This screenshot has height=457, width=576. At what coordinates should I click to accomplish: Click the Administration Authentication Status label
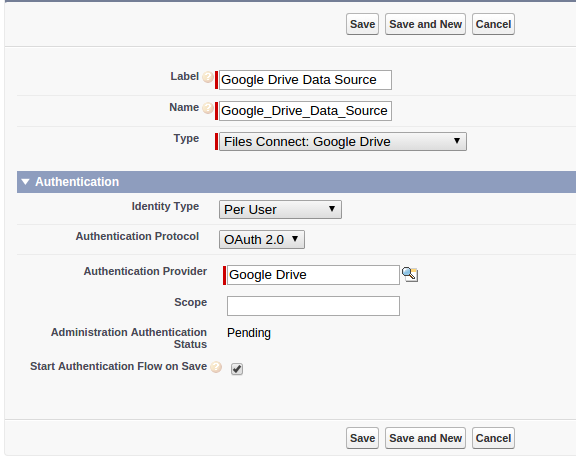(x=129, y=338)
